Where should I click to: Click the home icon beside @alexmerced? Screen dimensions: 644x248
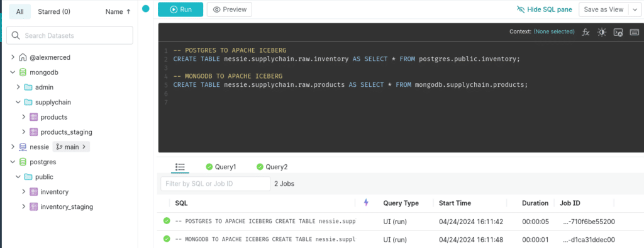(x=23, y=57)
